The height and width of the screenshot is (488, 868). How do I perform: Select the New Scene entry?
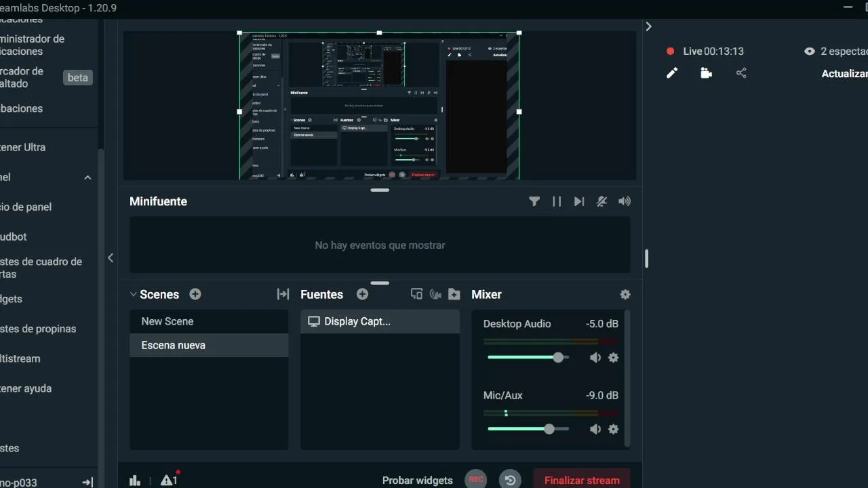click(209, 321)
